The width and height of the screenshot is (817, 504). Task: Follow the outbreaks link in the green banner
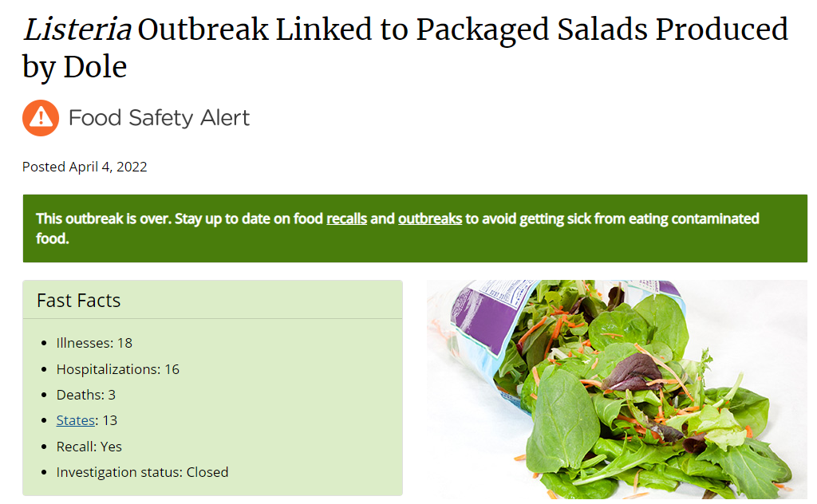tap(430, 219)
